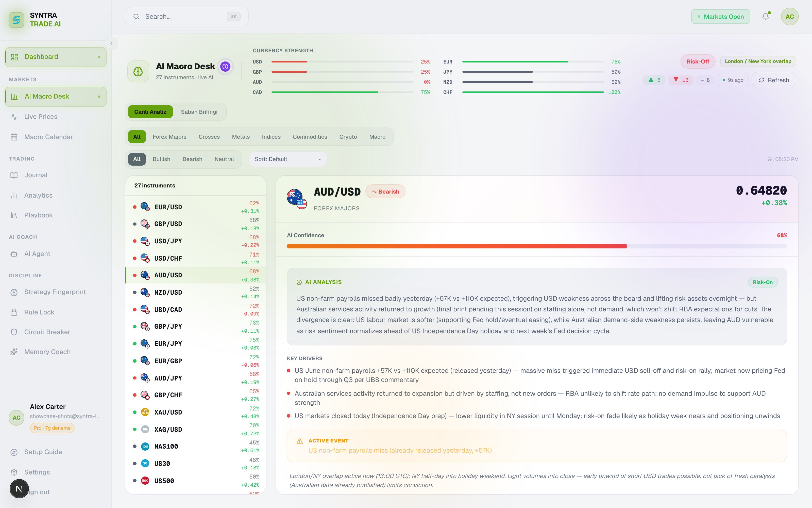Click the warning icon in Active Event
Image resolution: width=812 pixels, height=508 pixels.
pyautogui.click(x=300, y=441)
